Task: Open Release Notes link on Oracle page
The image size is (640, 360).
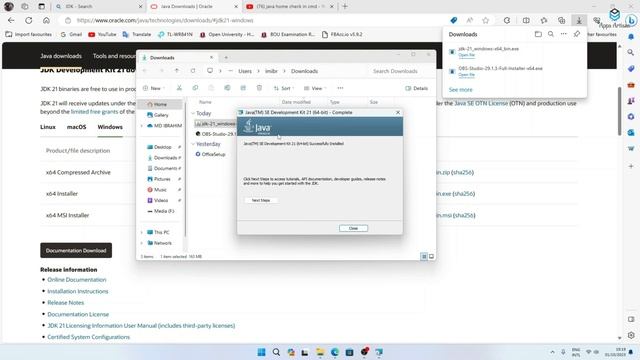Action: tap(65, 303)
